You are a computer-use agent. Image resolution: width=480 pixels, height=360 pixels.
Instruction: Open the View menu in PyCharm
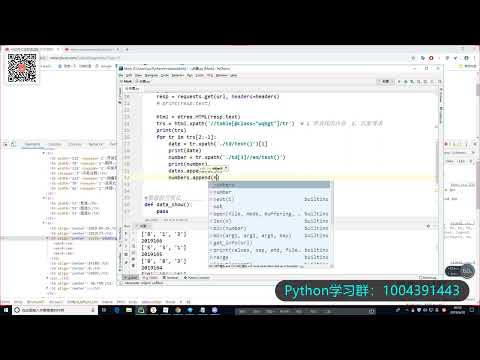pyautogui.click(x=138, y=75)
